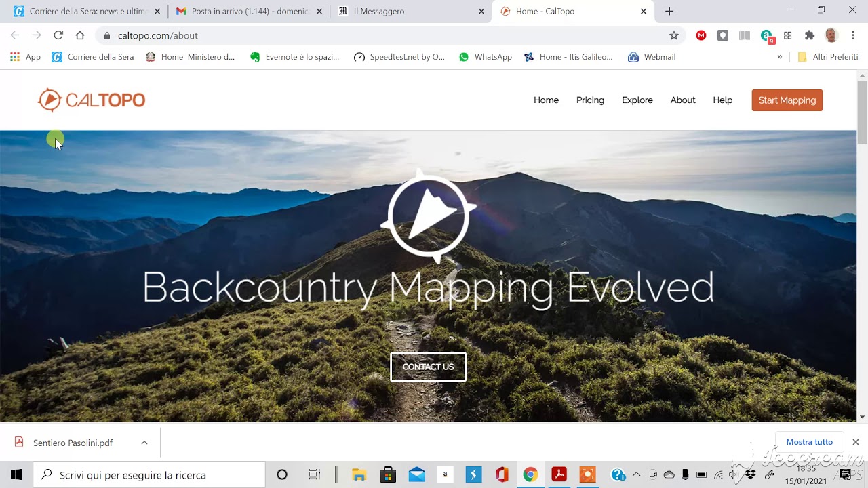Go to Chrome's home page button

coord(80,35)
